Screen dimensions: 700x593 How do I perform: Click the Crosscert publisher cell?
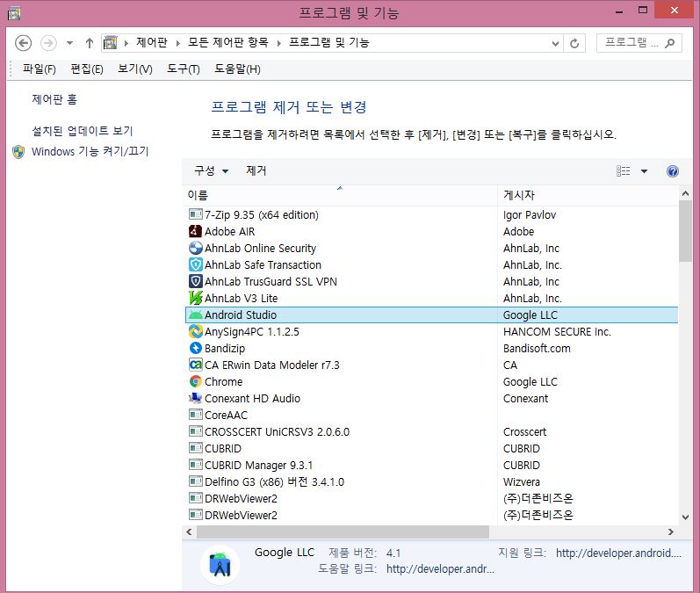pyautogui.click(x=524, y=432)
